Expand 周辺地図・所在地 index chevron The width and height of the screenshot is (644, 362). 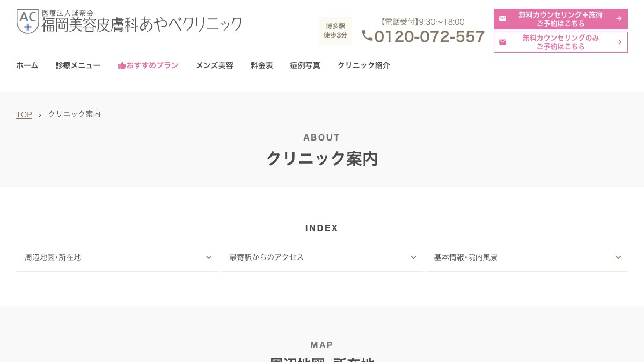pos(209,257)
